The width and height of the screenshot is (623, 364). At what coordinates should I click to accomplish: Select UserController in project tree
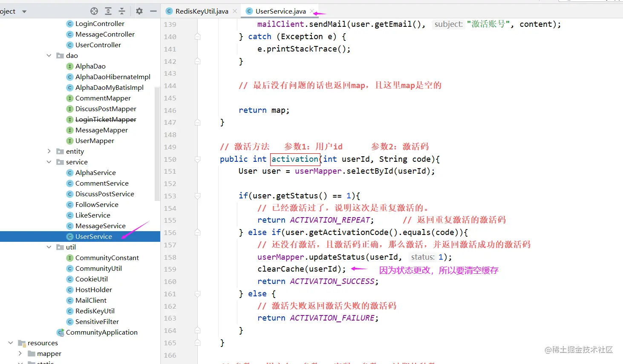[x=98, y=45]
